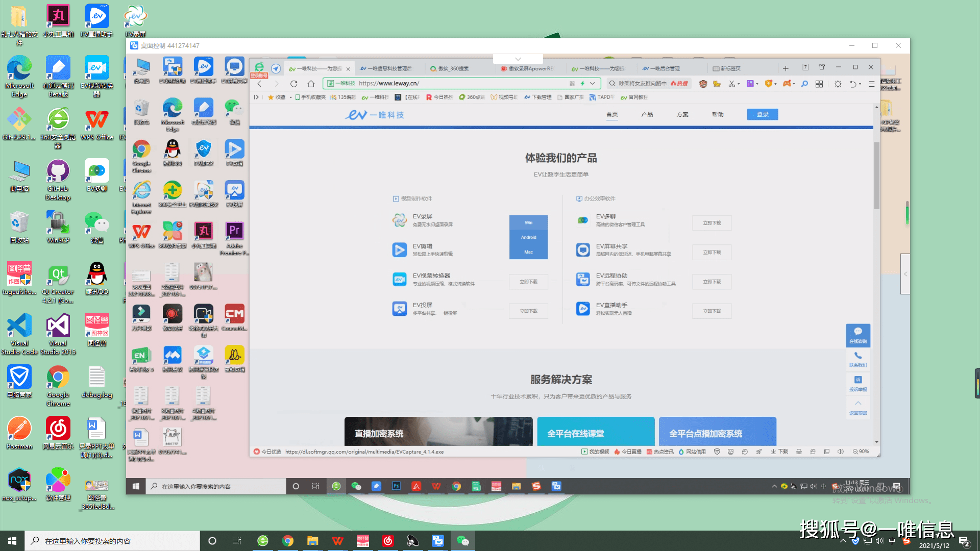
Task: Click WeChat icon in host taskbar
Action: tap(462, 541)
